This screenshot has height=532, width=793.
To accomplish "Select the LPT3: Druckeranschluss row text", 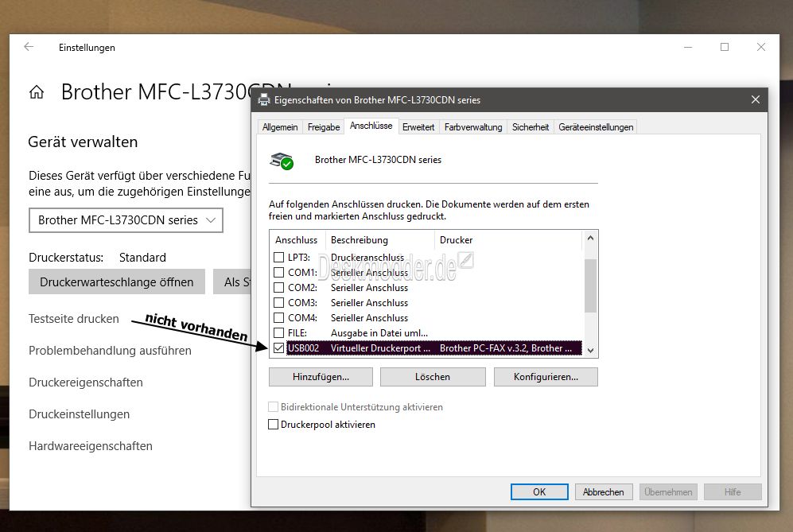I will click(346, 258).
